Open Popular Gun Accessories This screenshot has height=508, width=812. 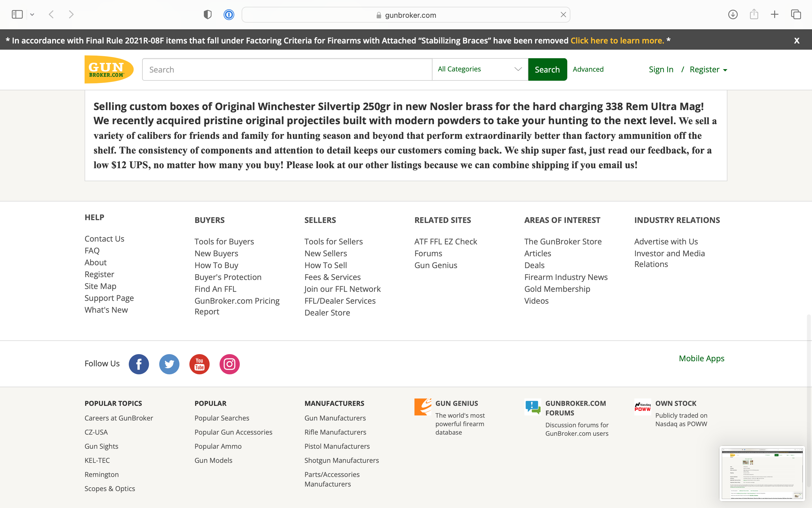click(x=233, y=432)
